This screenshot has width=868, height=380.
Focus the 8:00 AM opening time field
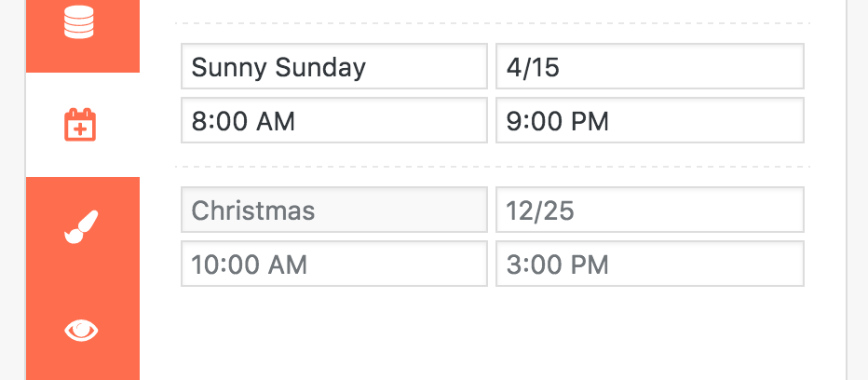click(x=334, y=120)
